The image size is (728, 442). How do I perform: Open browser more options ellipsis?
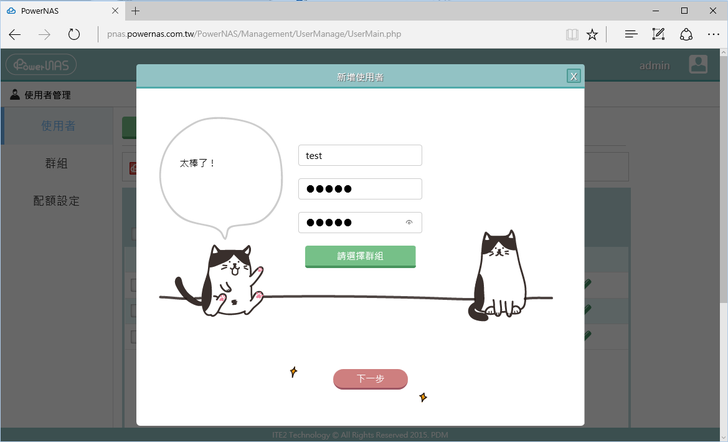click(x=714, y=34)
